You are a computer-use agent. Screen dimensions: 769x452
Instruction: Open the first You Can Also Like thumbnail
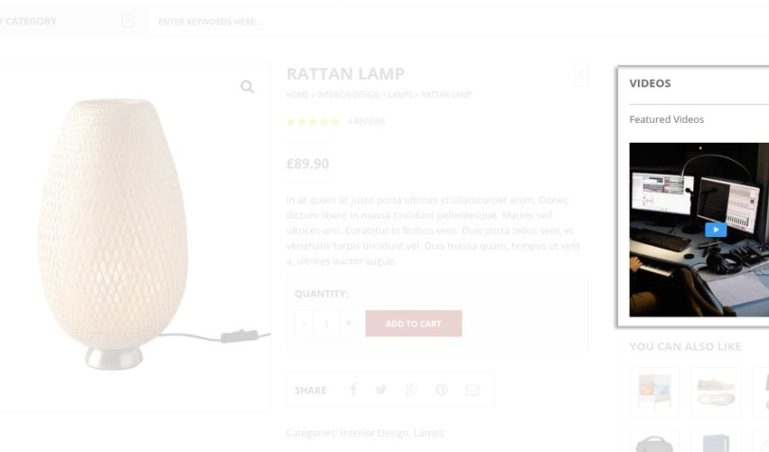(654, 391)
